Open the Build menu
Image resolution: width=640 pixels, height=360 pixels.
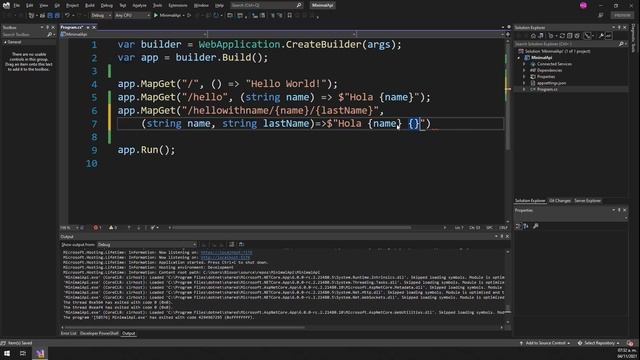coord(90,5)
